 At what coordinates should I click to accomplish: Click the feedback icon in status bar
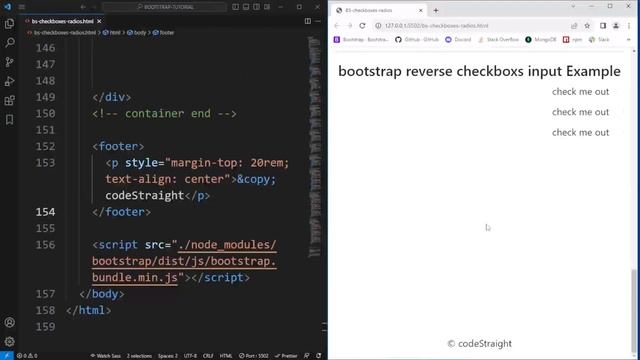coord(307,356)
